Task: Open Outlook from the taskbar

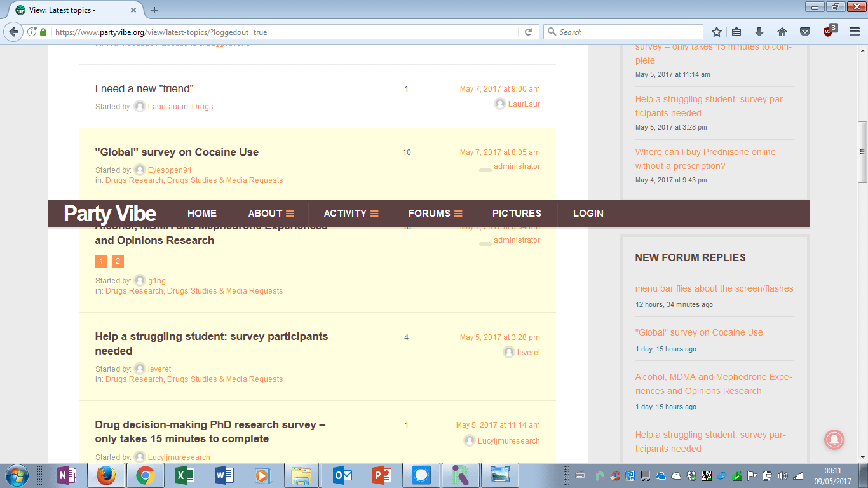Action: 342,475
